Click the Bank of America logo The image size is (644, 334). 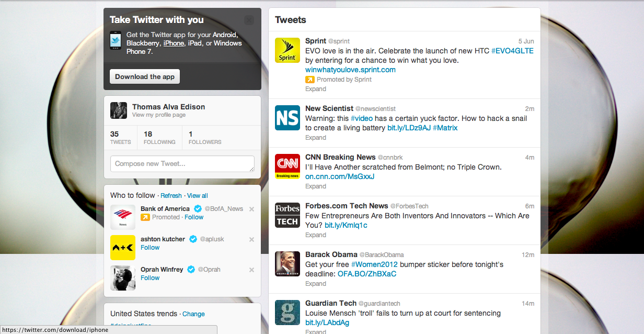(x=123, y=217)
